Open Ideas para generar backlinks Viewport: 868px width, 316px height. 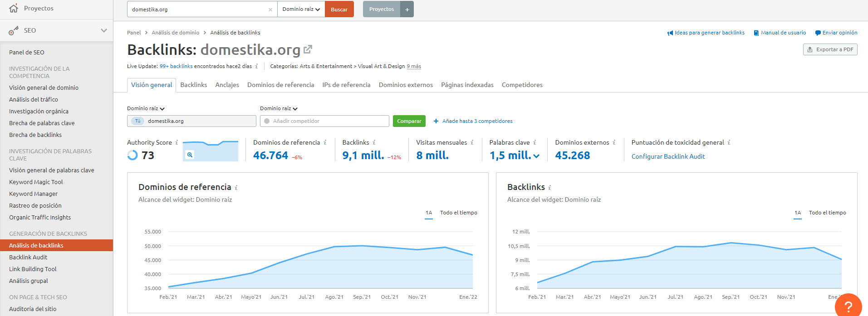click(x=706, y=33)
